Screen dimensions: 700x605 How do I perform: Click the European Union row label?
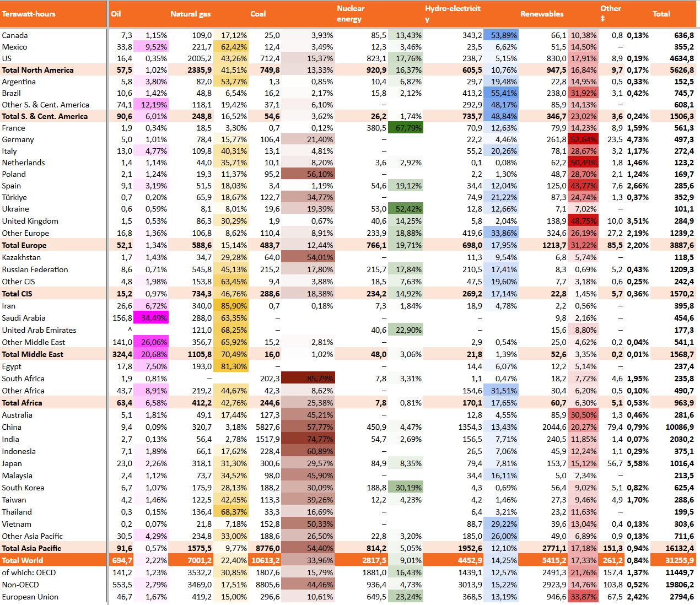coord(30,597)
